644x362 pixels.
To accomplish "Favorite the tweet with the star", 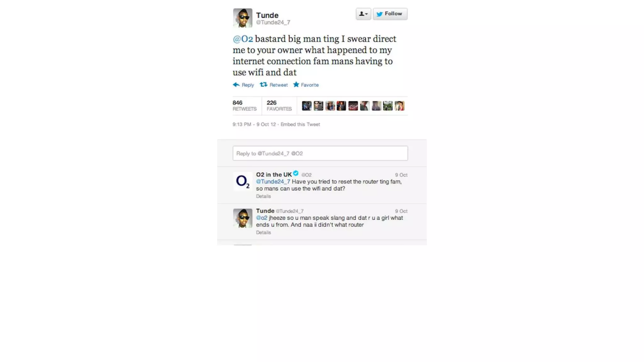I will [306, 85].
